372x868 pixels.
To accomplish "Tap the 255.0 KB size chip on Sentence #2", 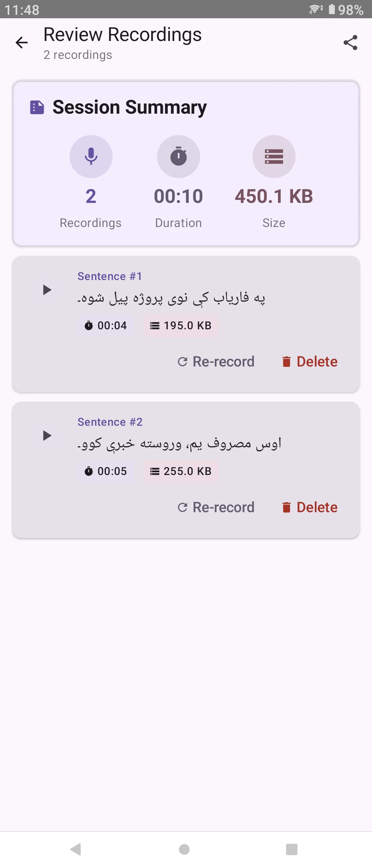I will point(181,471).
